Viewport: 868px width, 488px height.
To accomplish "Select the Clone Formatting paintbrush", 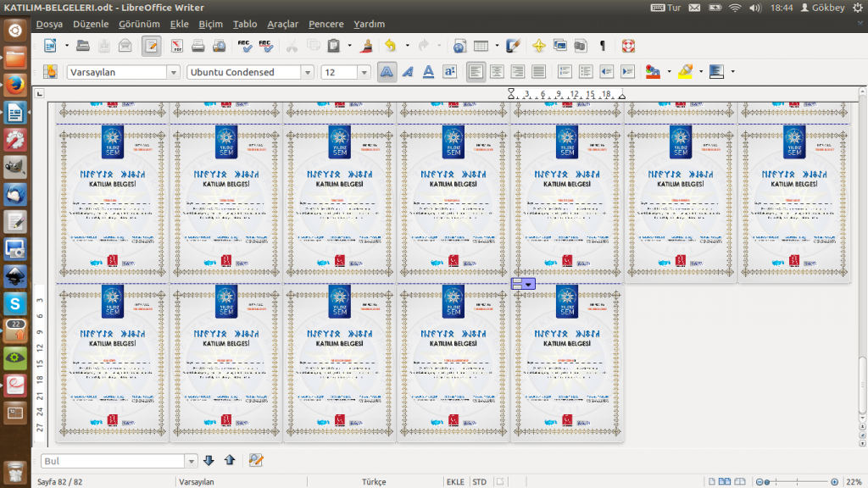I will coord(368,46).
